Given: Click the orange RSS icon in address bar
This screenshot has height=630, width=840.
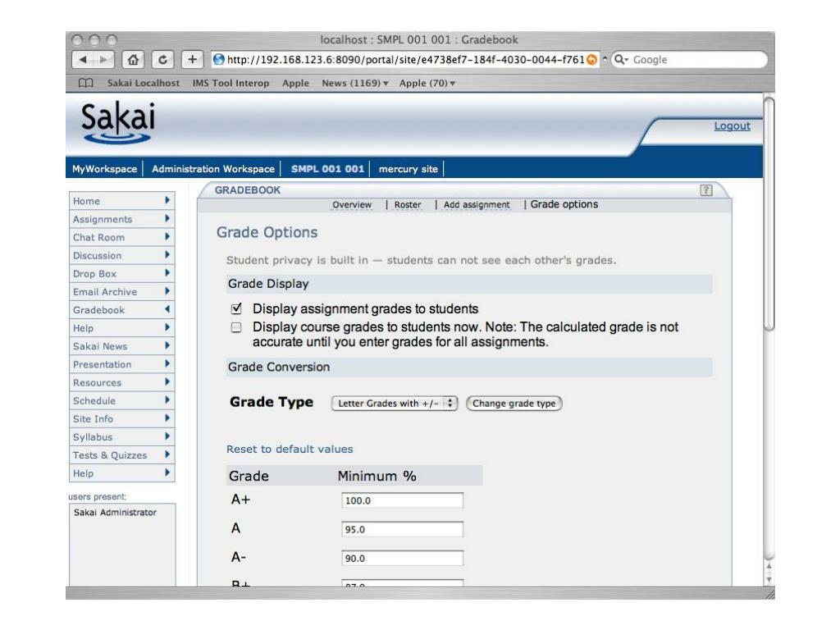Looking at the screenshot, I should (x=591, y=59).
